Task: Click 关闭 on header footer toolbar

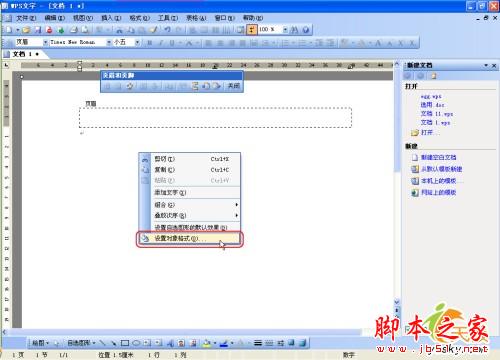Action: 234,86
